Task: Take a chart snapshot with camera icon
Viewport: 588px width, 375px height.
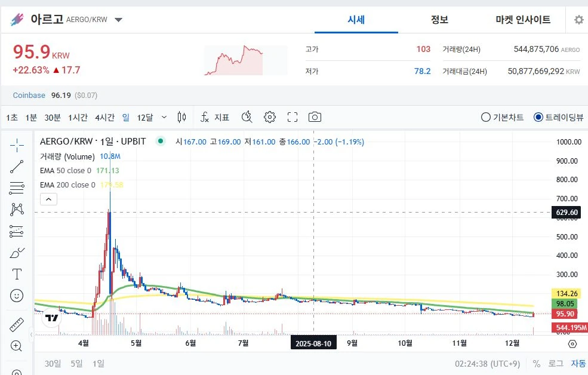Action: (x=315, y=118)
